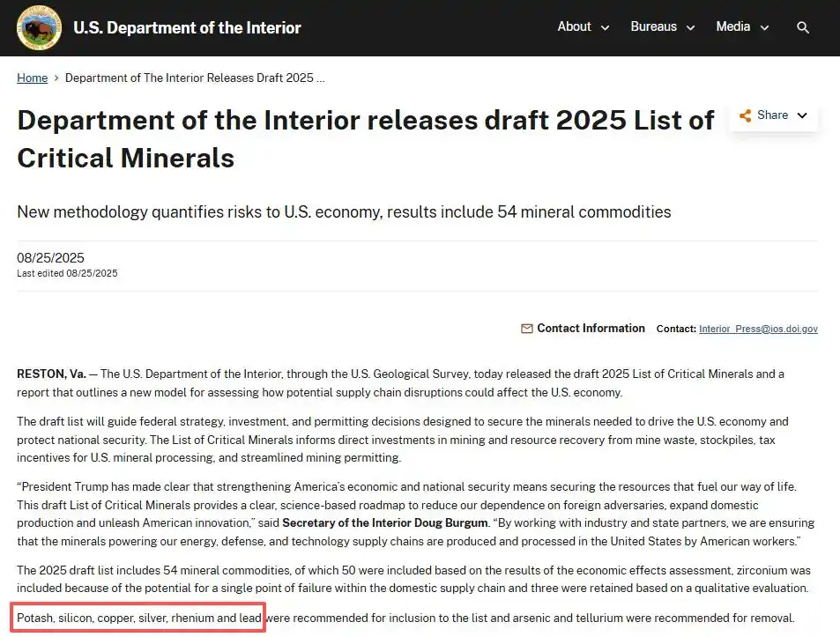Click the breadcrumb separator arrow after Home
The image size is (840, 637).
tap(56, 78)
